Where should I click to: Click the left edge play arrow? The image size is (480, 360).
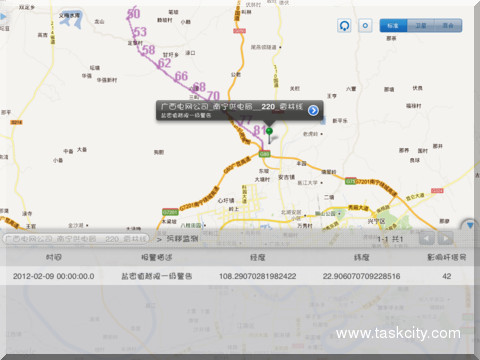pos(3,16)
